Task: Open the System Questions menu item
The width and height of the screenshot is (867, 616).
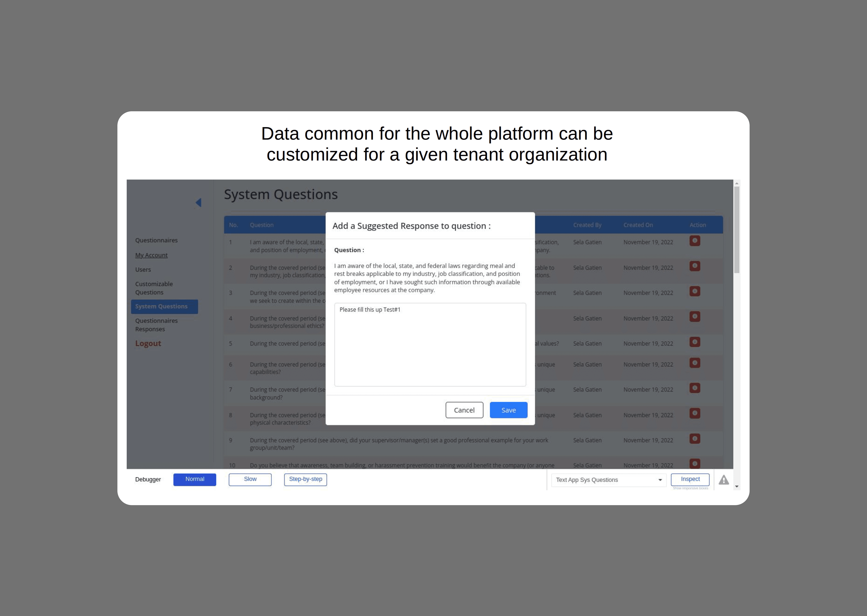Action: 163,306
